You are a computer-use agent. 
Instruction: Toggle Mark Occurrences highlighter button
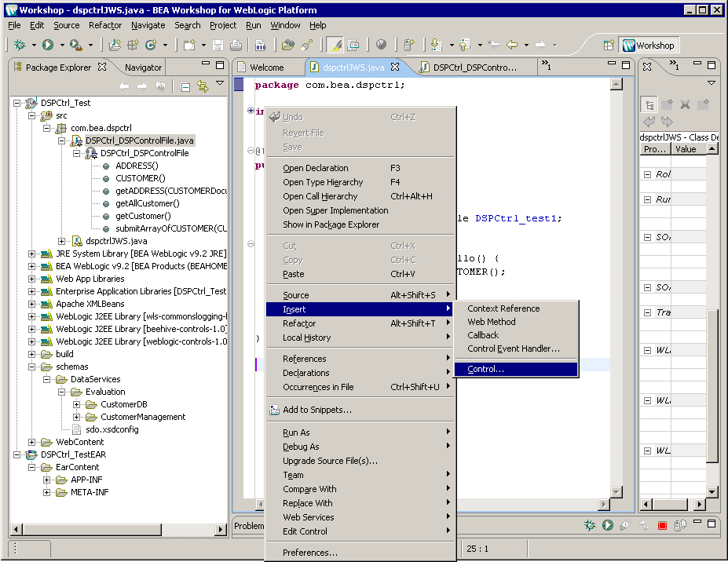(335, 45)
